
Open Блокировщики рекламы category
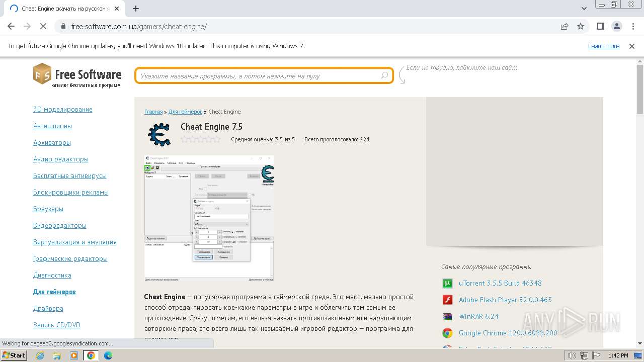(x=71, y=192)
